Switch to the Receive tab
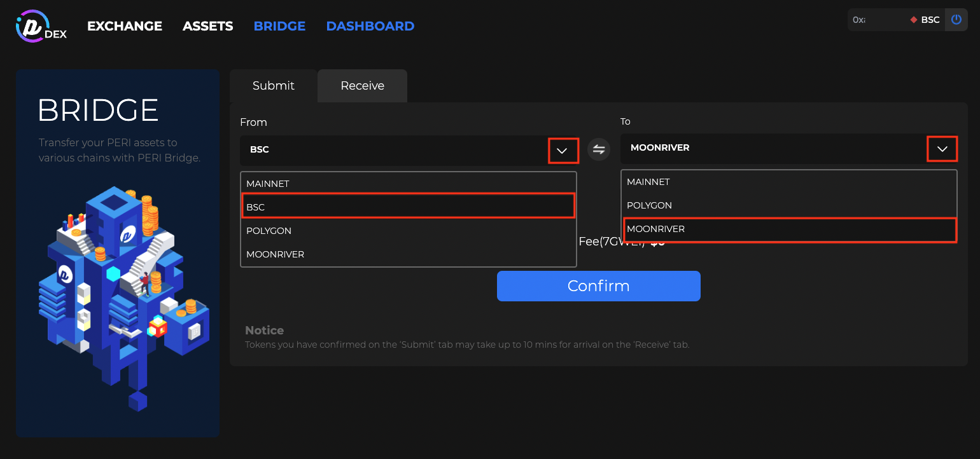The width and height of the screenshot is (980, 459). click(363, 86)
